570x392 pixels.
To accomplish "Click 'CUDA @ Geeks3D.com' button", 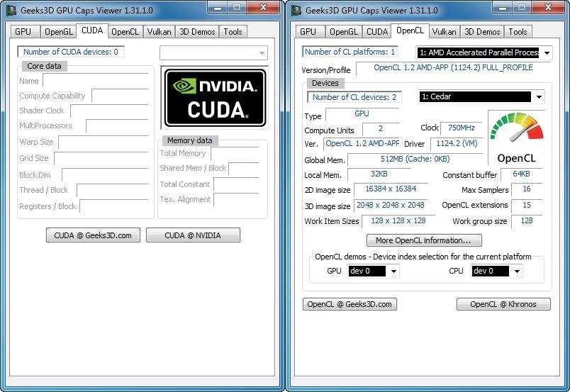I will [x=93, y=235].
